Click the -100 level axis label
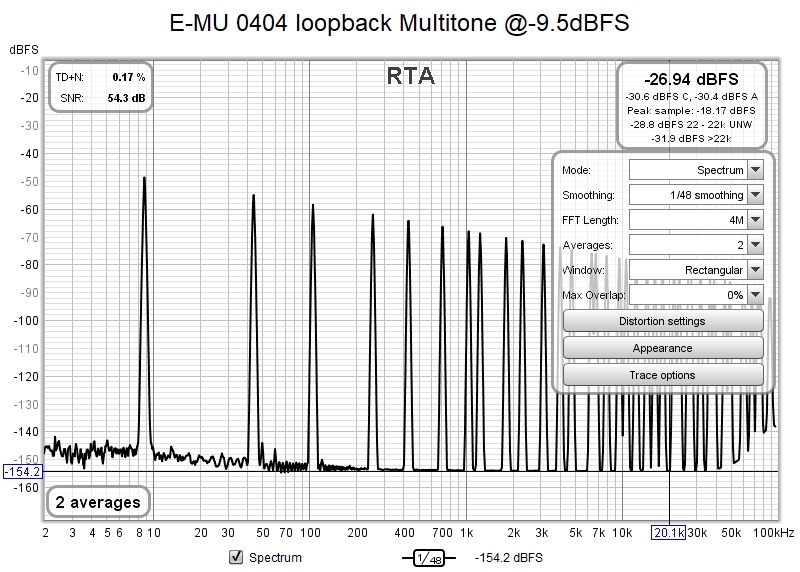 coord(26,320)
